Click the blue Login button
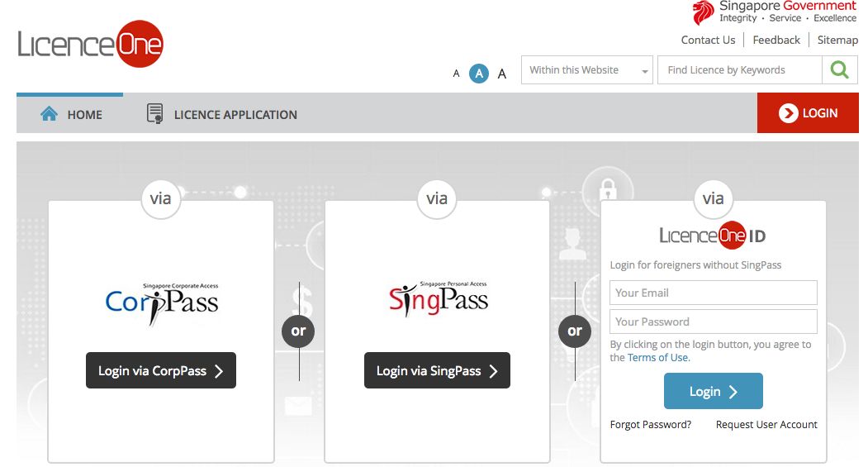The width and height of the screenshot is (868, 467). [x=713, y=391]
